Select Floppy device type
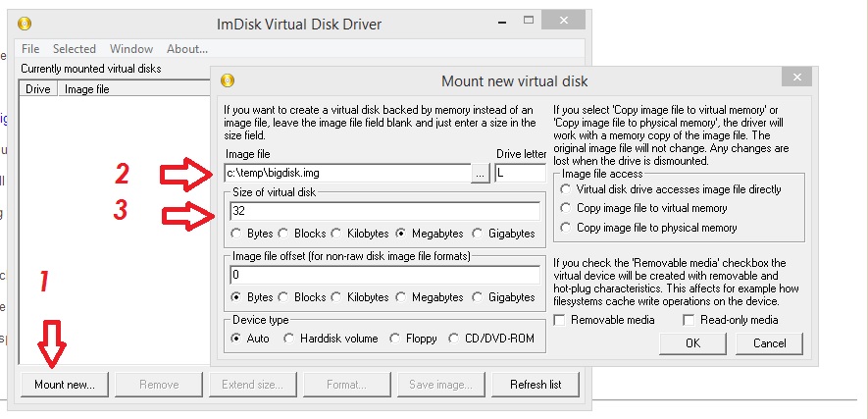868x419 pixels. pyautogui.click(x=414, y=339)
